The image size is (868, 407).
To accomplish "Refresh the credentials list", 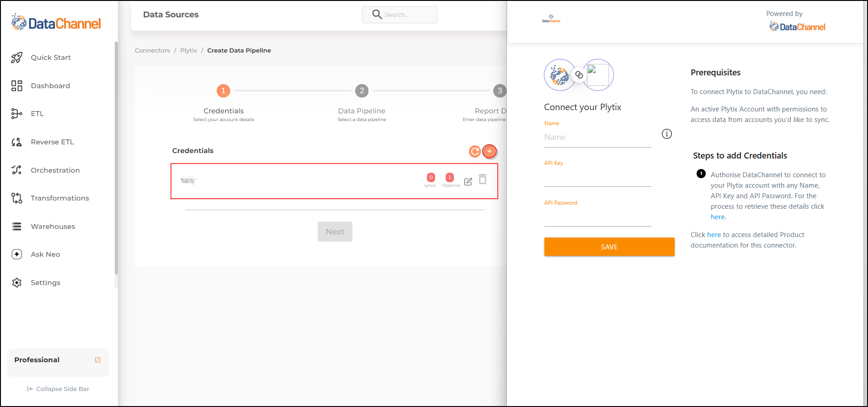I will click(x=475, y=151).
